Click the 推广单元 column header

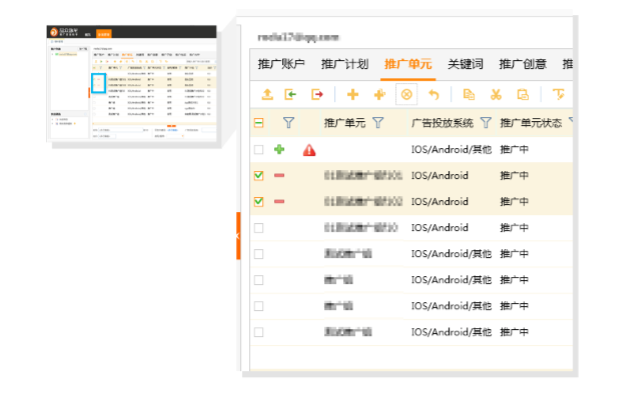(x=344, y=123)
